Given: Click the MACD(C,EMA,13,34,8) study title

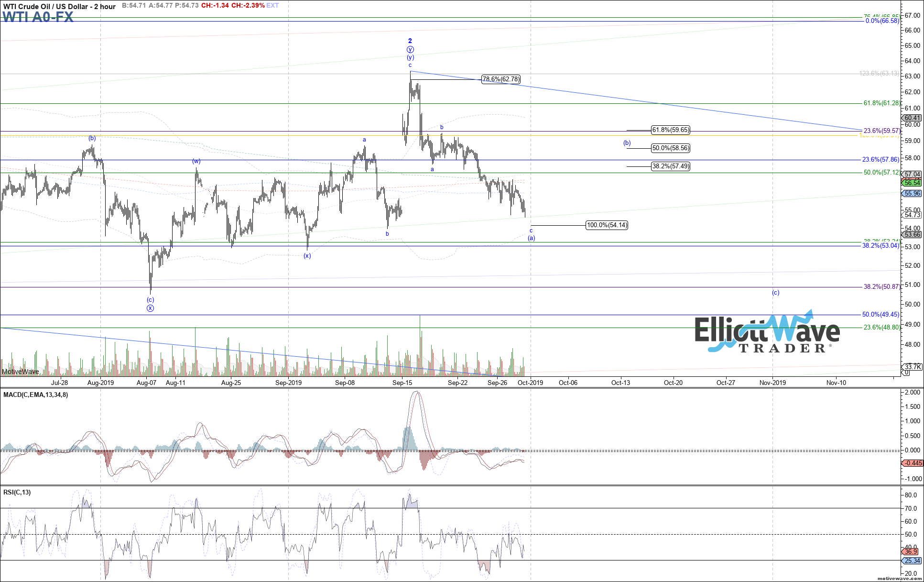Looking at the screenshot, I should point(36,395).
